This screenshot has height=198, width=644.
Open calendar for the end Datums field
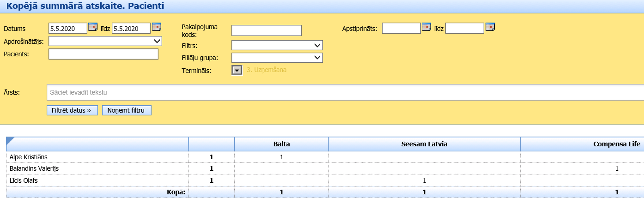pos(157,27)
